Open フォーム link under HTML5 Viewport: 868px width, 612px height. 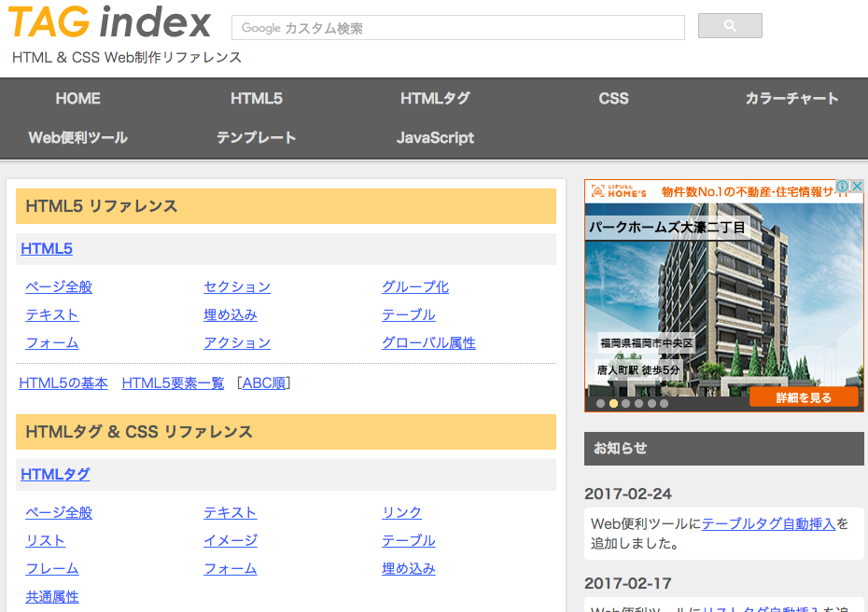pyautogui.click(x=52, y=343)
